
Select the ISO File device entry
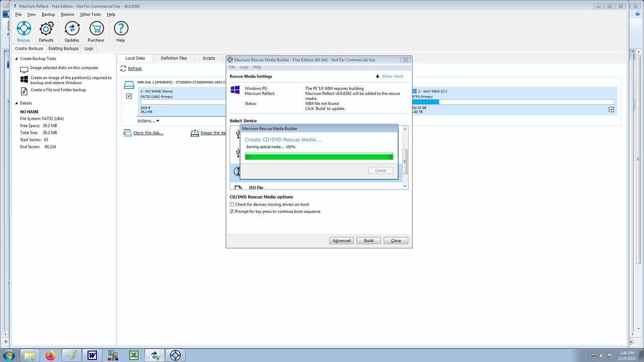[x=256, y=188]
